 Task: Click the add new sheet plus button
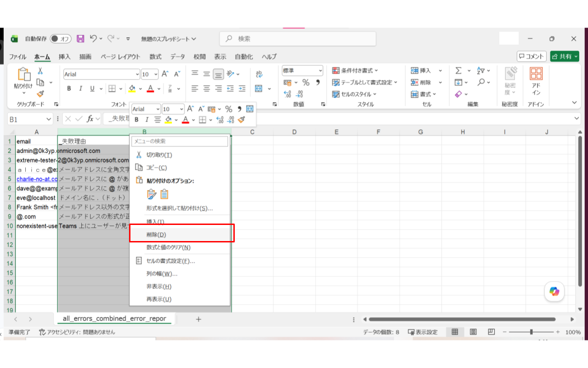(198, 319)
